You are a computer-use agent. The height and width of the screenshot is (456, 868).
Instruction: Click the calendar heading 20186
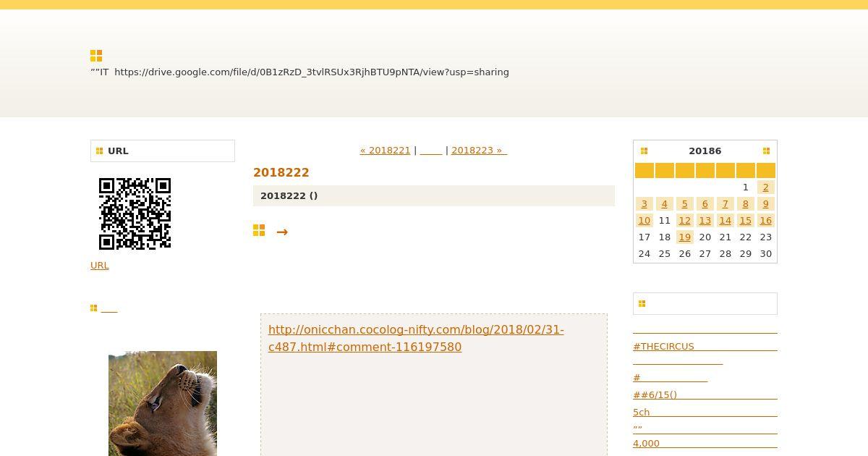click(705, 151)
